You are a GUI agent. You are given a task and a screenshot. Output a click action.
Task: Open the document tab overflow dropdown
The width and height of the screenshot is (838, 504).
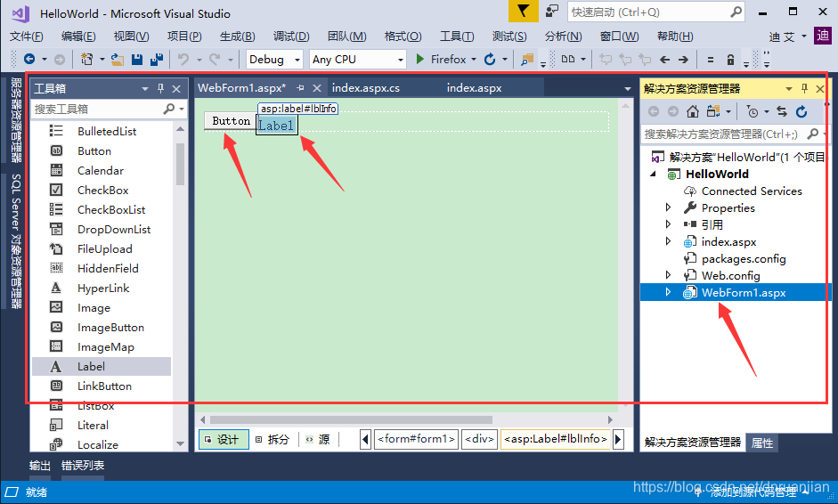tap(628, 89)
